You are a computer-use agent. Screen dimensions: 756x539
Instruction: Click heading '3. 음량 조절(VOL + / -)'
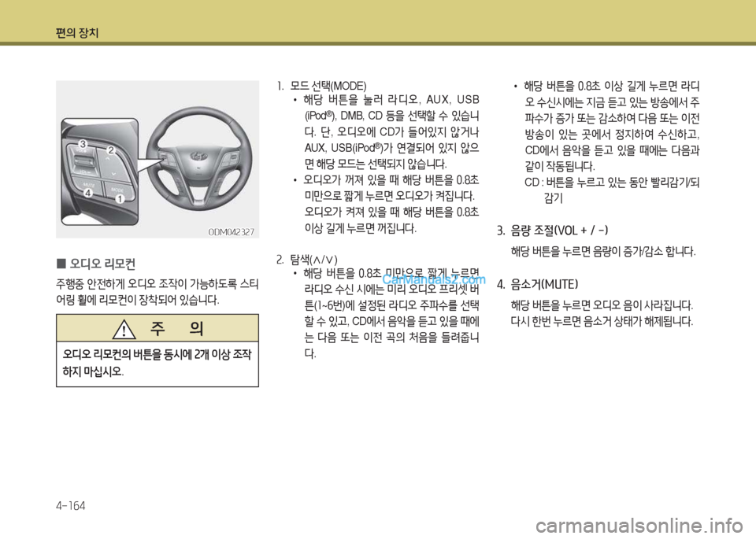click(x=553, y=231)
